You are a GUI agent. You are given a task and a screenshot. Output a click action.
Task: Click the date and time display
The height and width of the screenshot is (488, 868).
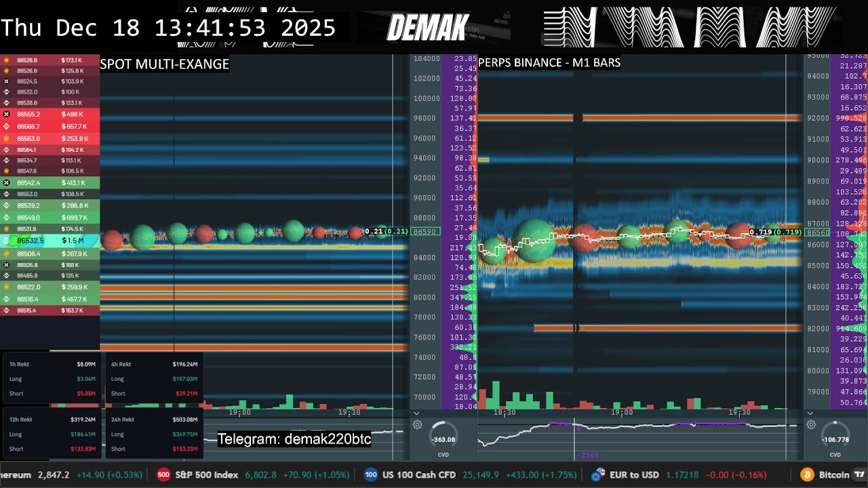(168, 28)
